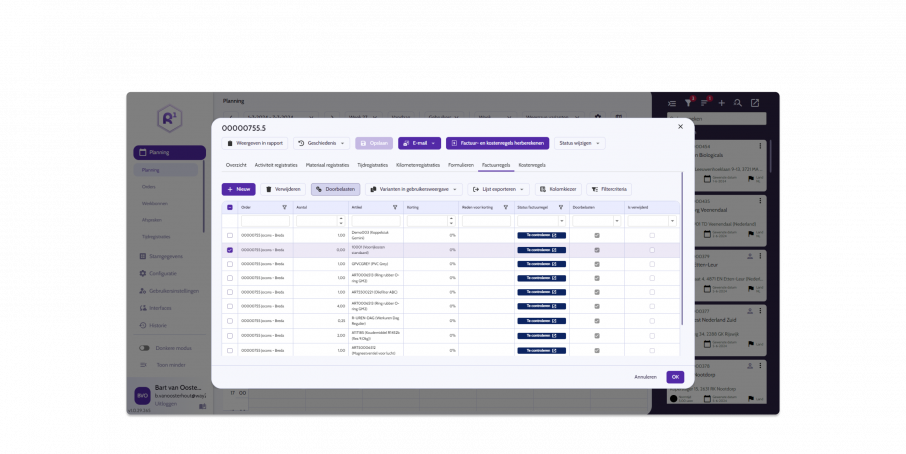Click the Verwijderen trash button
Viewport: 906px width, 454px height.
pyautogui.click(x=283, y=189)
